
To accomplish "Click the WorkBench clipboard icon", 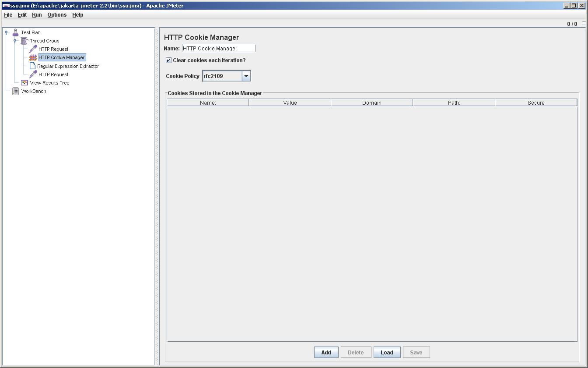I will click(15, 91).
